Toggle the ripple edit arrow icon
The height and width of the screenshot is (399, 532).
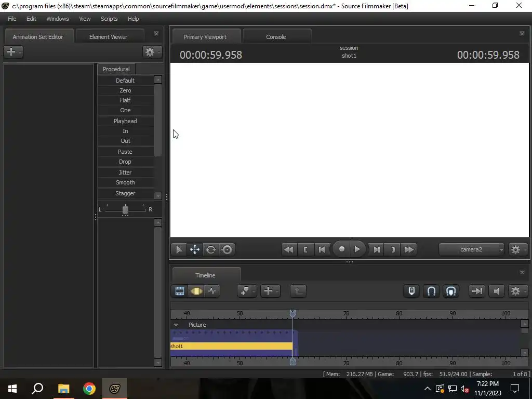tap(477, 291)
